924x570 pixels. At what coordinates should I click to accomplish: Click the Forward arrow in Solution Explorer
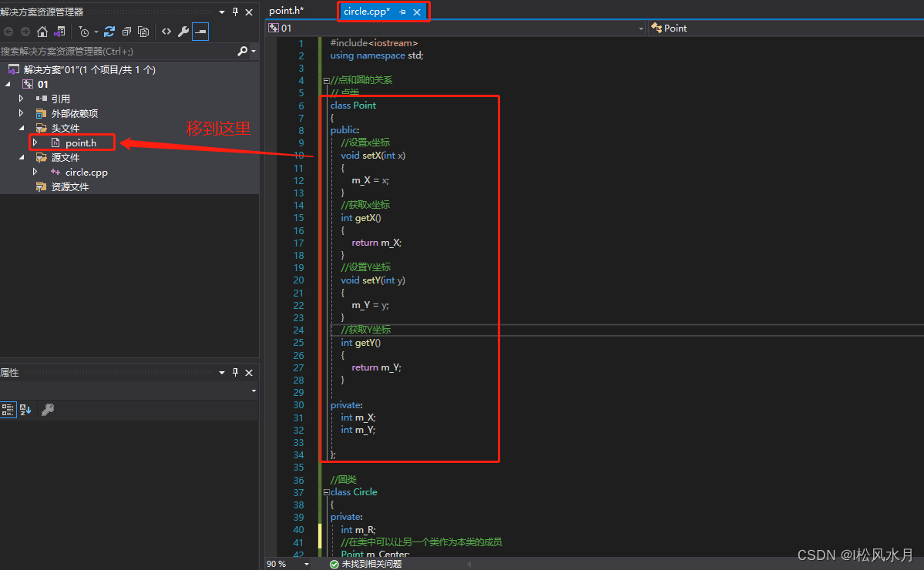25,32
